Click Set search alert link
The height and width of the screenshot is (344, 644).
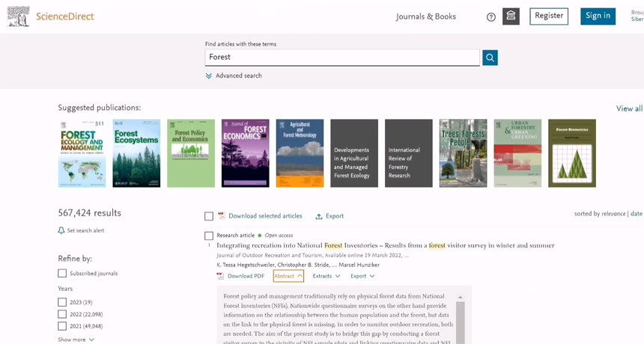pyautogui.click(x=85, y=230)
